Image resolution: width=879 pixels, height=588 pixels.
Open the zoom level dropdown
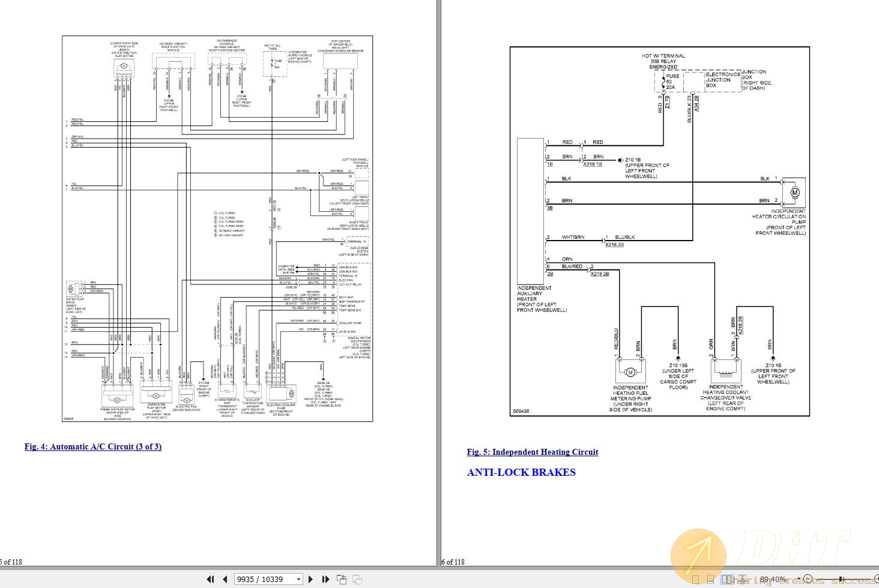coord(799,579)
